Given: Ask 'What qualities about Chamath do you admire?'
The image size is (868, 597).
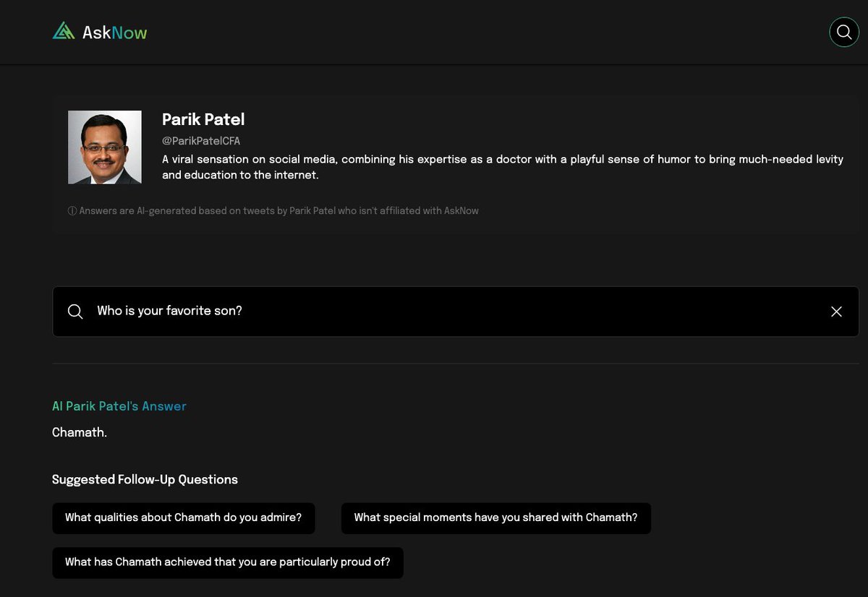Looking at the screenshot, I should [x=184, y=518].
